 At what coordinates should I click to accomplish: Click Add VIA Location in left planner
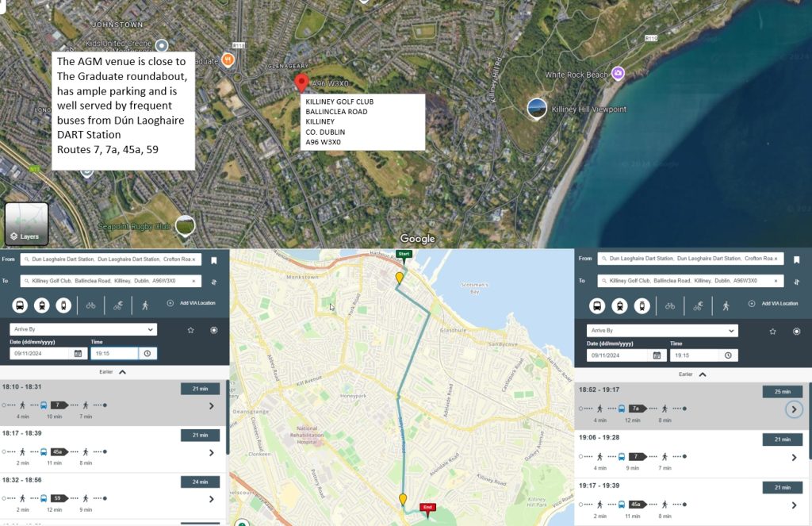(191, 303)
